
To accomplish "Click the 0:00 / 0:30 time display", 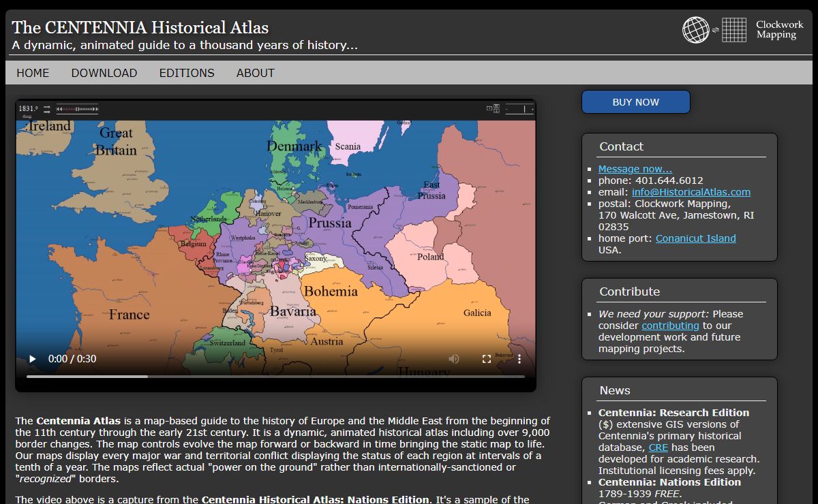I will (x=72, y=359).
